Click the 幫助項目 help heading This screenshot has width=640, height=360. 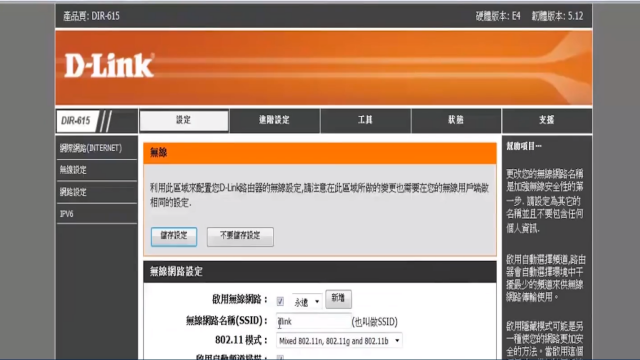coord(524,146)
